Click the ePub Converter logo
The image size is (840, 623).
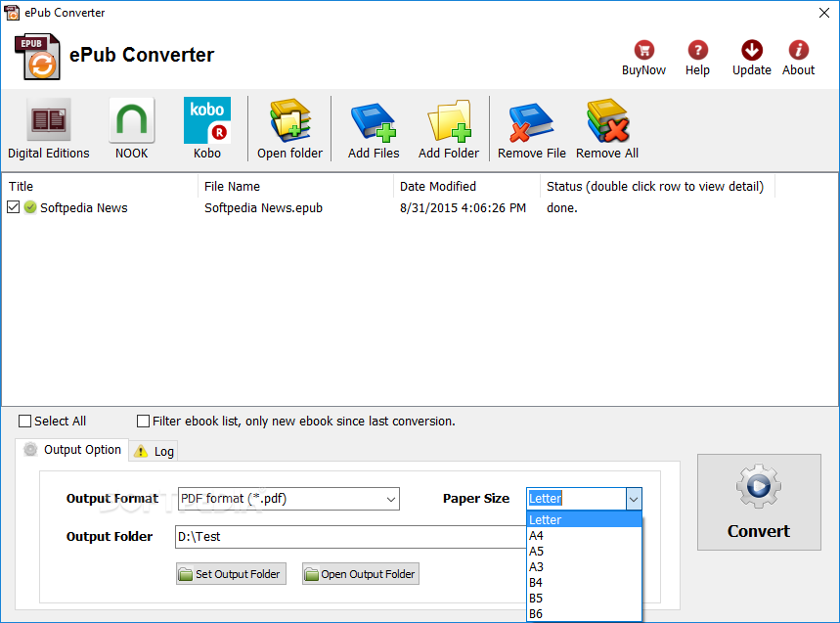click(37, 57)
